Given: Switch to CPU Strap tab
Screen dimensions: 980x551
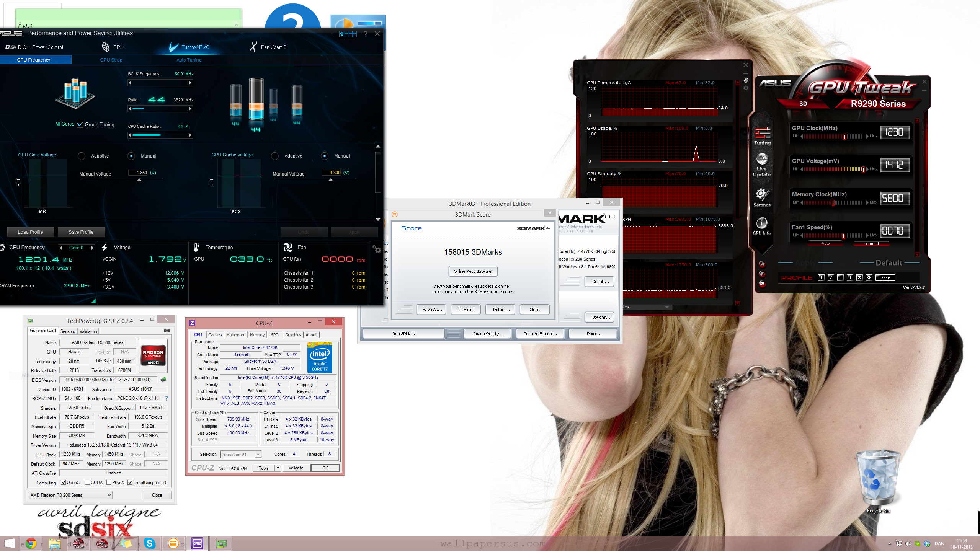Looking at the screenshot, I should (x=111, y=60).
